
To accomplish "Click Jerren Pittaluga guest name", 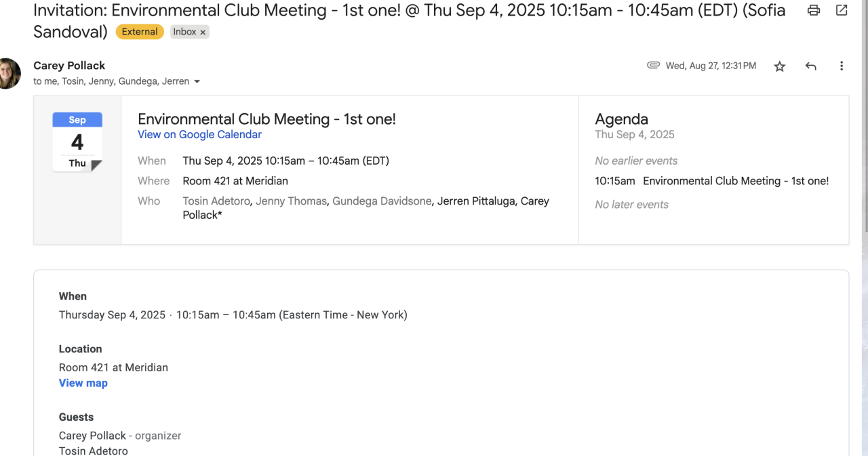I will (x=475, y=201).
